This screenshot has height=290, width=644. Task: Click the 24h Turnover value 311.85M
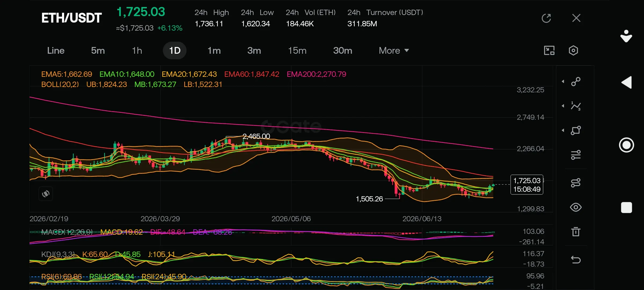pos(362,24)
